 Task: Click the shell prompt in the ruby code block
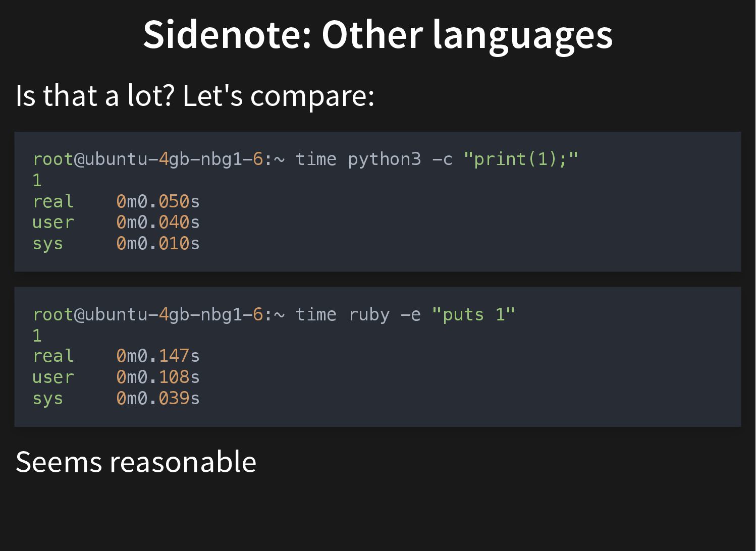pos(158,315)
